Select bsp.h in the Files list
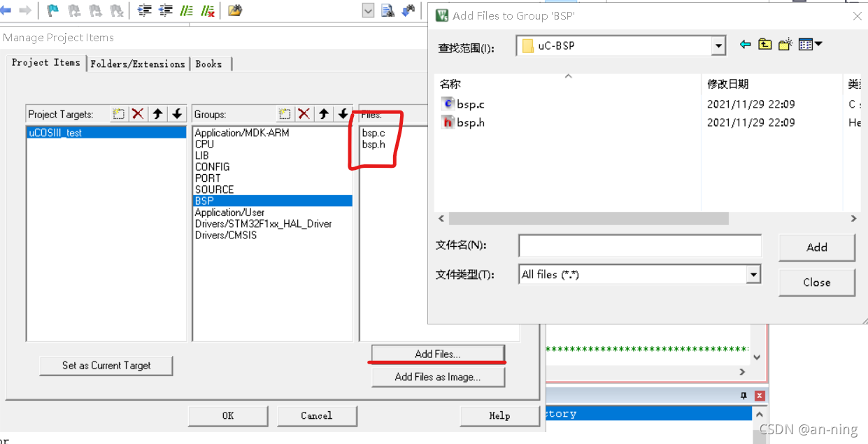The height and width of the screenshot is (444, 868). [x=373, y=144]
